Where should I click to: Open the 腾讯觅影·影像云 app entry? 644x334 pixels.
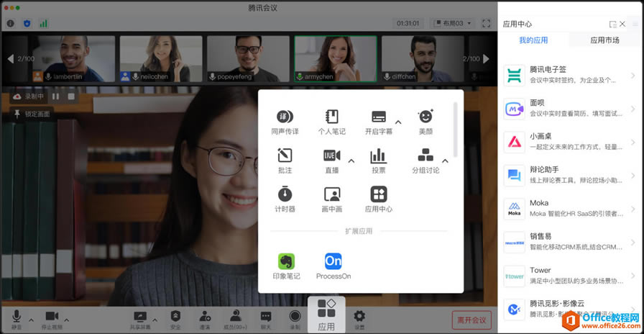[571, 310]
